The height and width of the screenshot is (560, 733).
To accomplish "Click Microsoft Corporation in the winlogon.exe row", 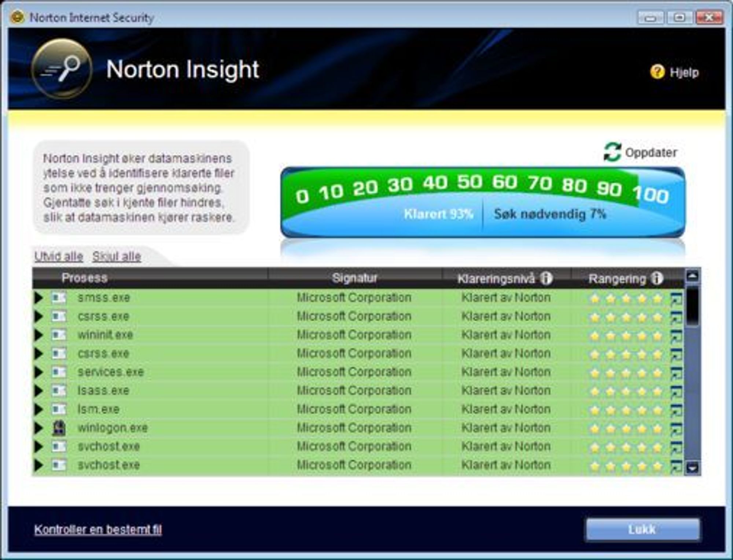I will pyautogui.click(x=354, y=428).
